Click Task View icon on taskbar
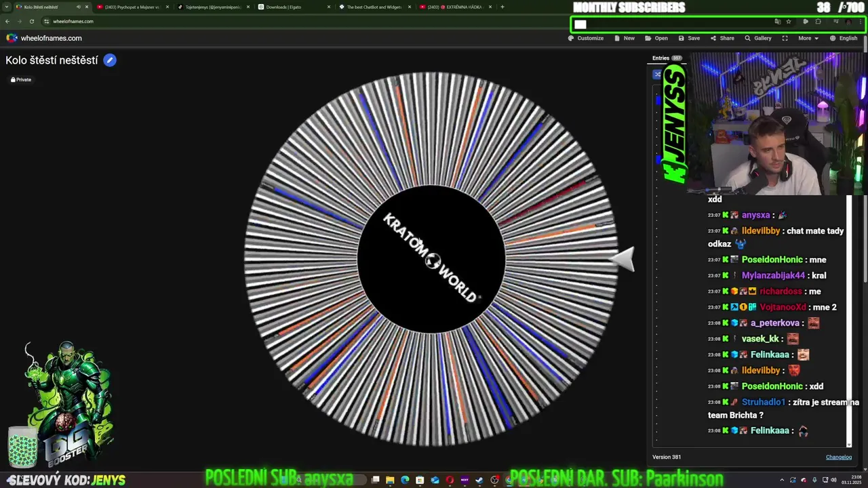Image resolution: width=868 pixels, height=488 pixels. point(376,480)
